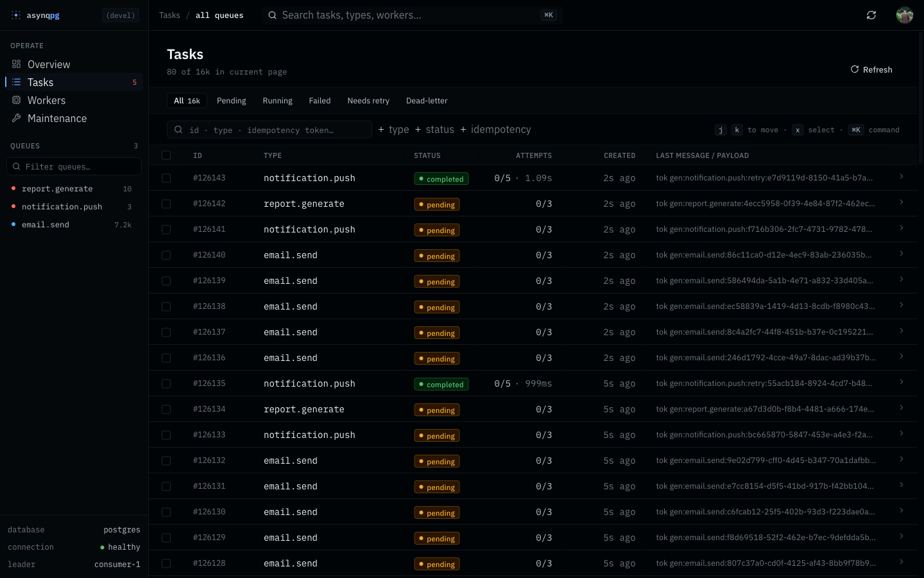
Task: Click the global search input
Action: pyautogui.click(x=412, y=15)
